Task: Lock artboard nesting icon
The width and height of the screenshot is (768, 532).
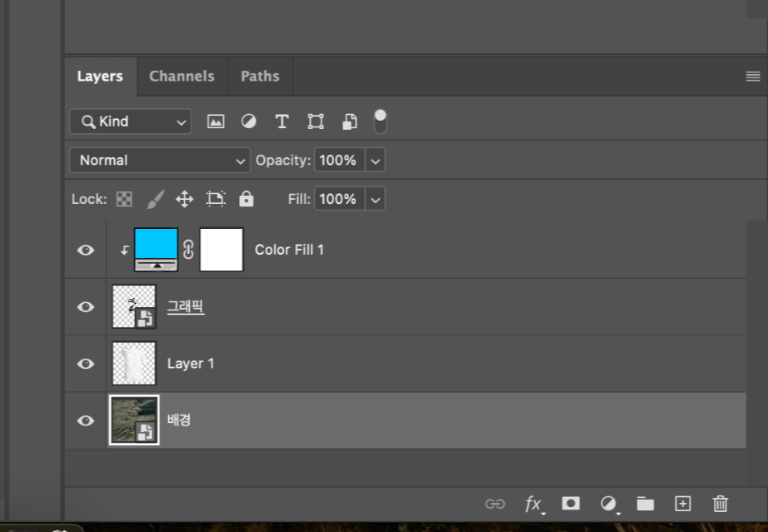Action: tap(216, 199)
